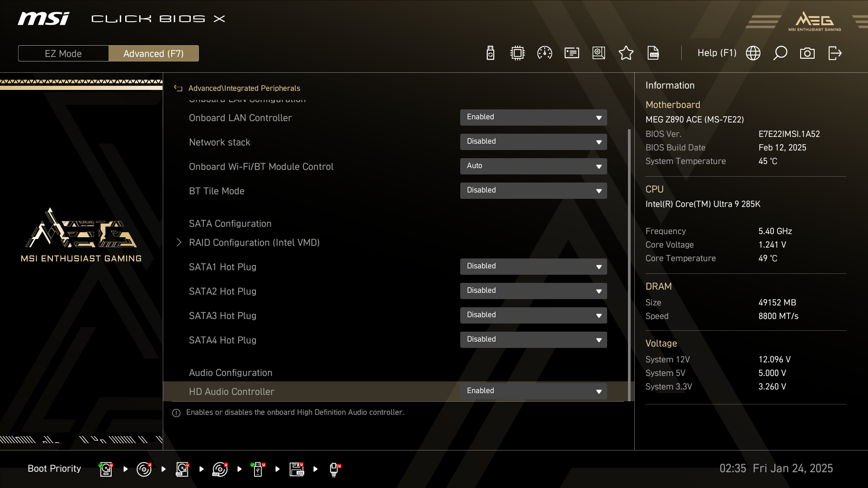Open the LOG file icon
This screenshot has height=488, width=868.
pyautogui.click(x=653, y=53)
